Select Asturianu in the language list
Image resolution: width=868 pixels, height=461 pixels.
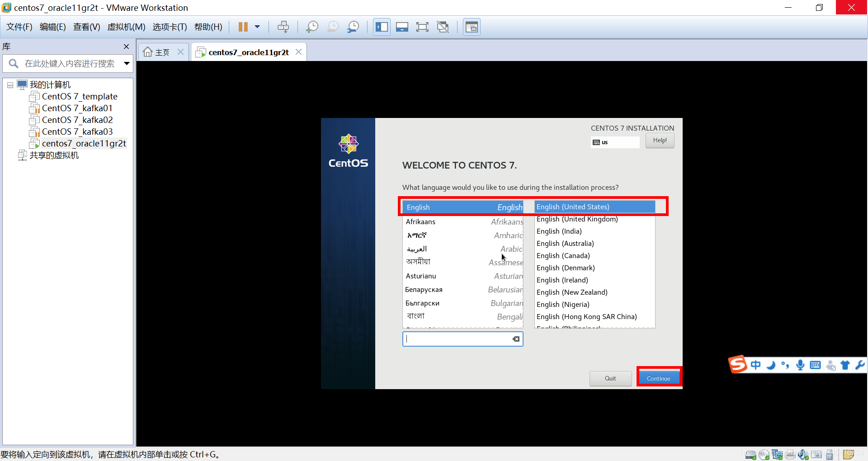click(463, 276)
